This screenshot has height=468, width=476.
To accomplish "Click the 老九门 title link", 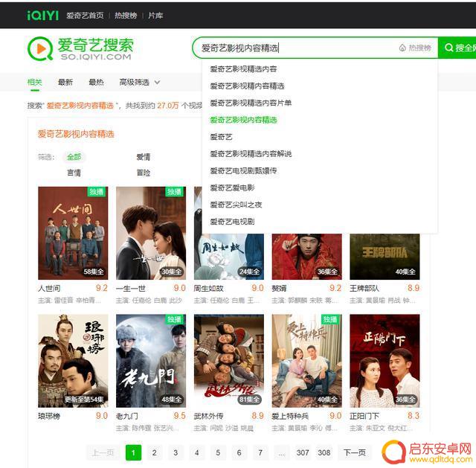I will (127, 416).
